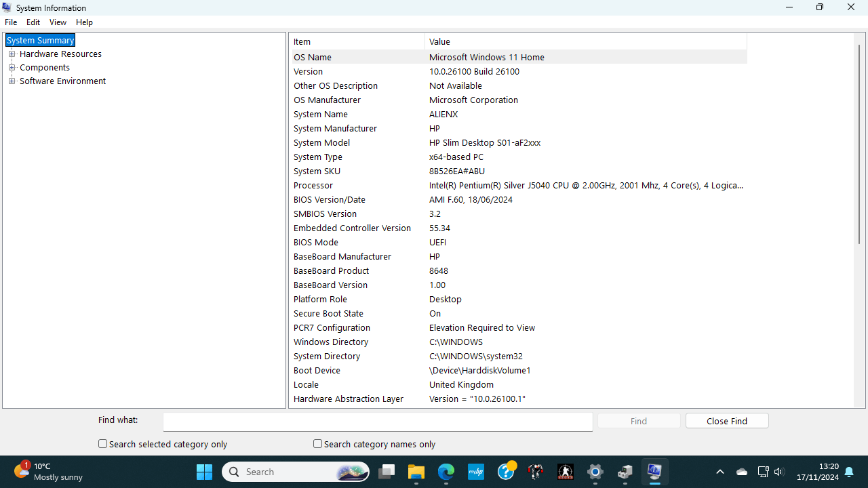Open Windows Start menu

pyautogui.click(x=204, y=472)
